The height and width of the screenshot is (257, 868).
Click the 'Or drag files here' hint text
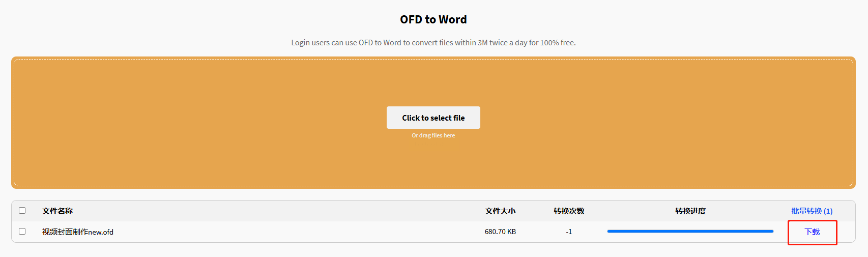click(x=433, y=135)
